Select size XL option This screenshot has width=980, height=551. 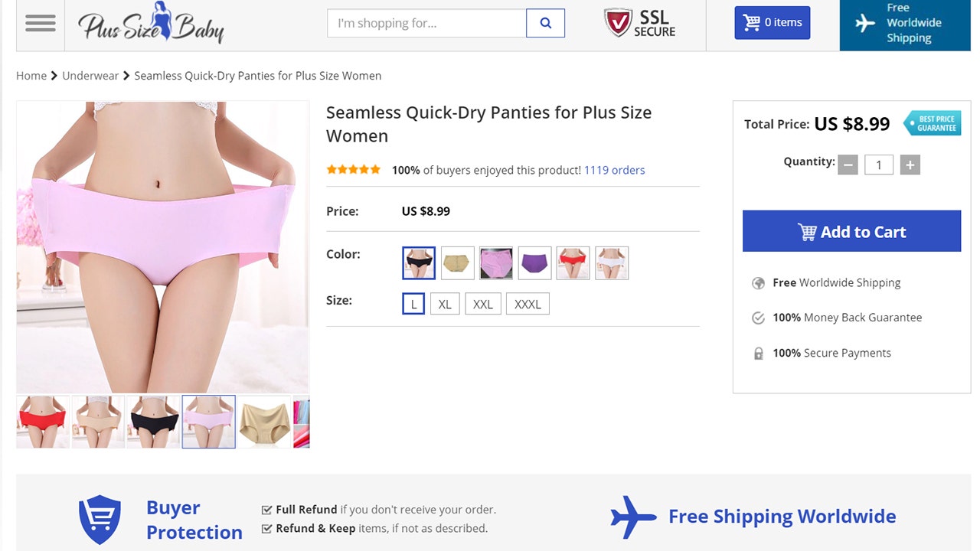click(x=445, y=304)
